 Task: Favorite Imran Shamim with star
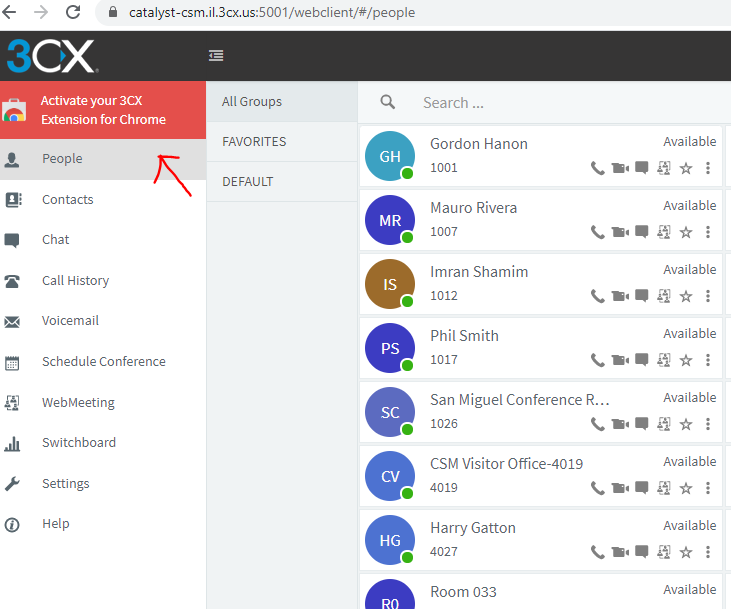686,296
